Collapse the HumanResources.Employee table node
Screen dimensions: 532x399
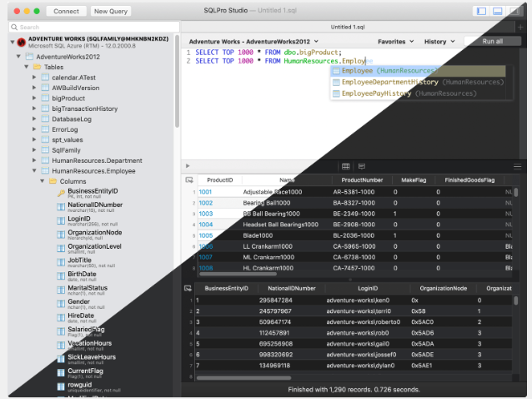pos(34,171)
